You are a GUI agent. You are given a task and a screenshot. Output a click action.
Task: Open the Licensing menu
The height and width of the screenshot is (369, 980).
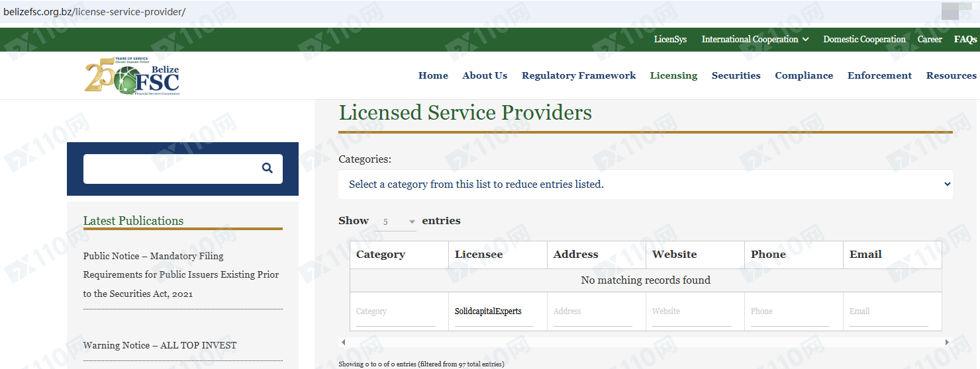click(x=673, y=75)
